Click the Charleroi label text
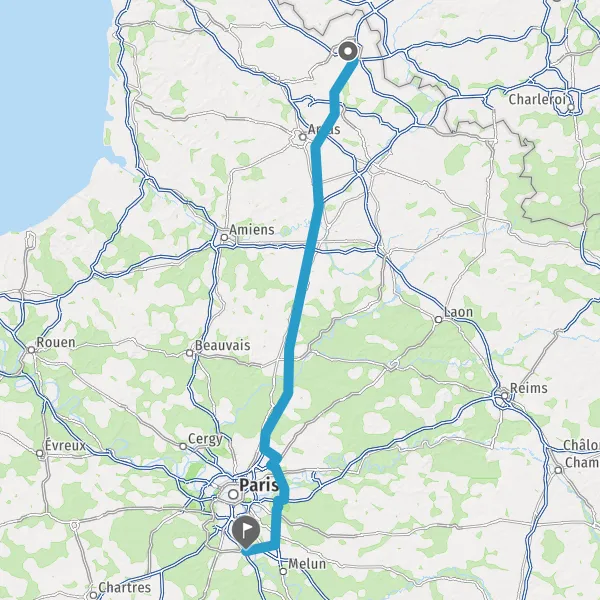The height and width of the screenshot is (600, 600). [537, 99]
